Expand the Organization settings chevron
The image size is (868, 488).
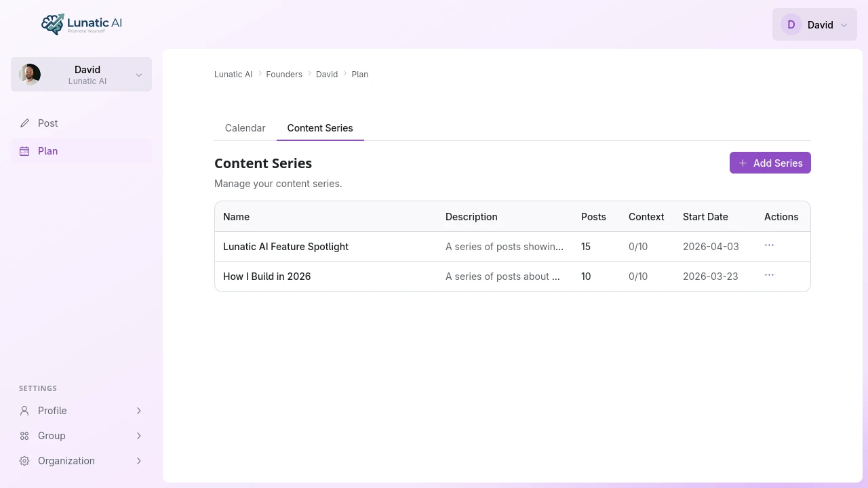coord(138,461)
